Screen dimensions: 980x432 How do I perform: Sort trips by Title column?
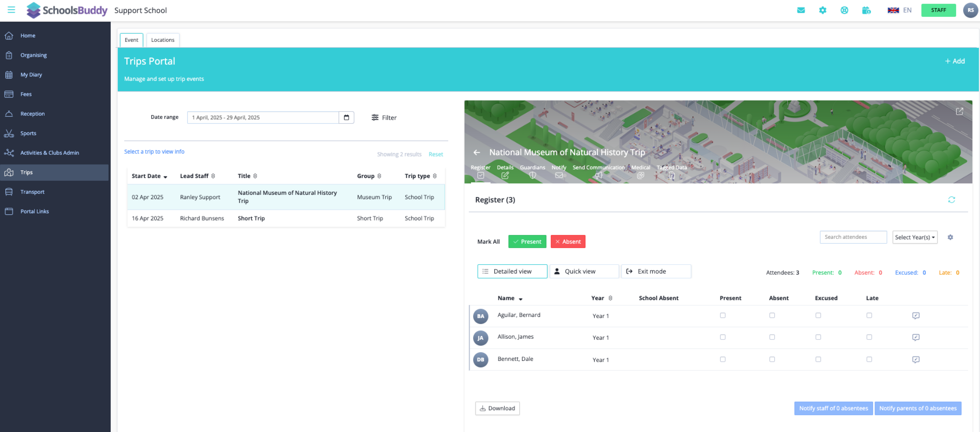(247, 176)
